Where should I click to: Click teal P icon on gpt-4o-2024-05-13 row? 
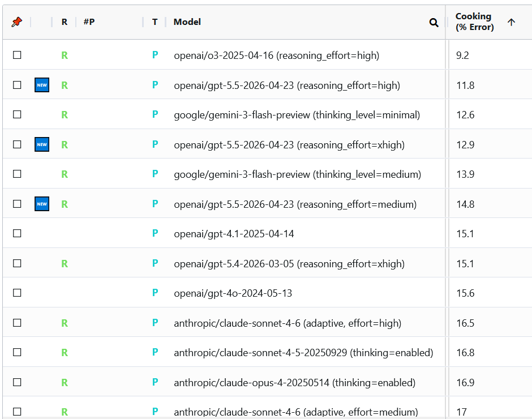point(155,293)
